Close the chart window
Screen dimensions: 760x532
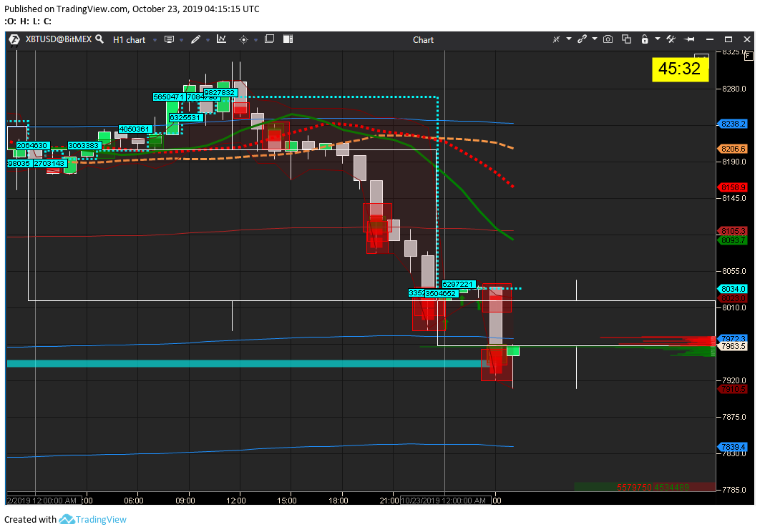747,39
